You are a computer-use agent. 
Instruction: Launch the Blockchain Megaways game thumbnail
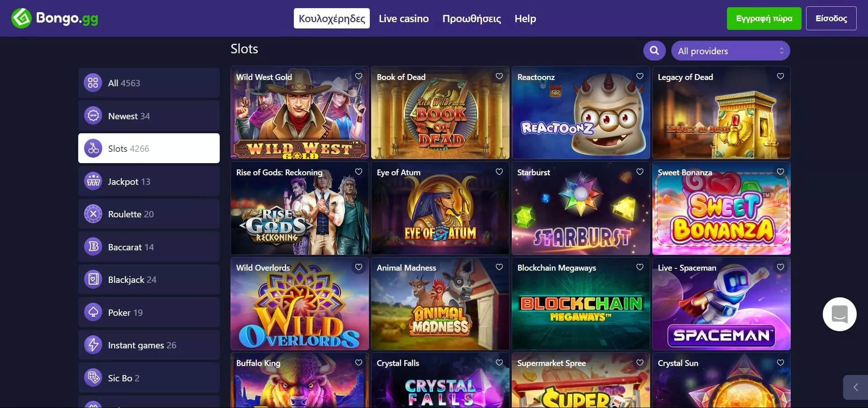pyautogui.click(x=580, y=308)
